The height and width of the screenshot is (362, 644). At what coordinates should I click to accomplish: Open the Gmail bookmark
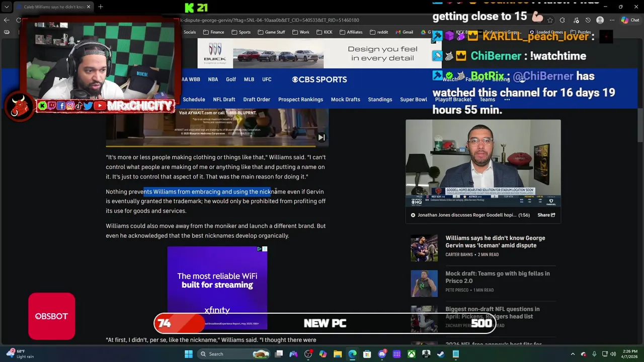pos(404,32)
